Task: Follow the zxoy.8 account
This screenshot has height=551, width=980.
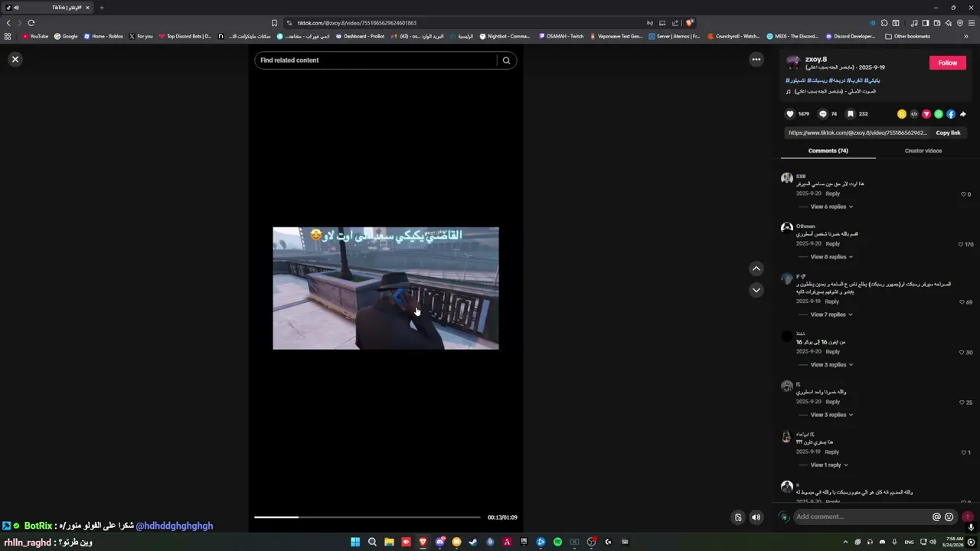Action: coord(948,63)
